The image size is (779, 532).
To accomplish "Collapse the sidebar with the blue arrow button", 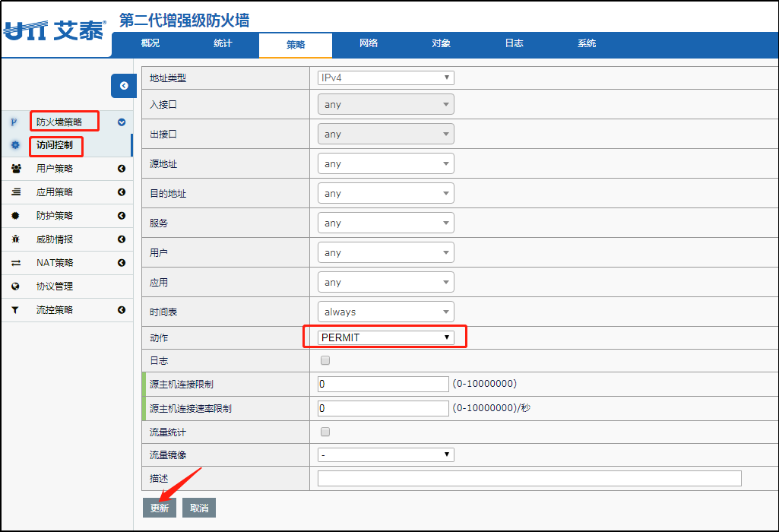I will [124, 85].
